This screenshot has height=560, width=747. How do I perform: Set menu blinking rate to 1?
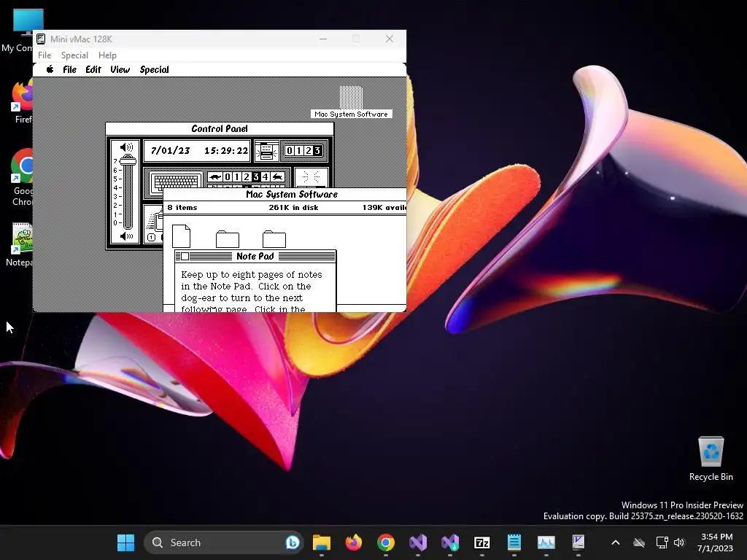[x=298, y=151]
